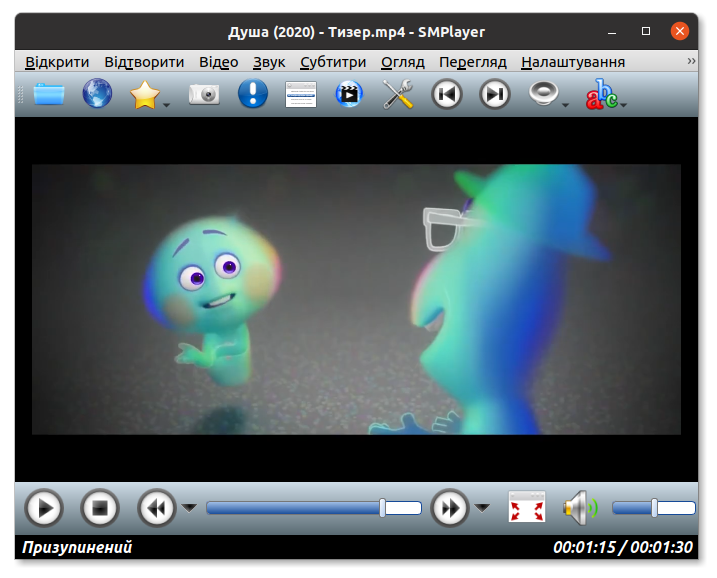This screenshot has width=717, height=578.
Task: Open the Огляд menu
Action: tap(403, 62)
